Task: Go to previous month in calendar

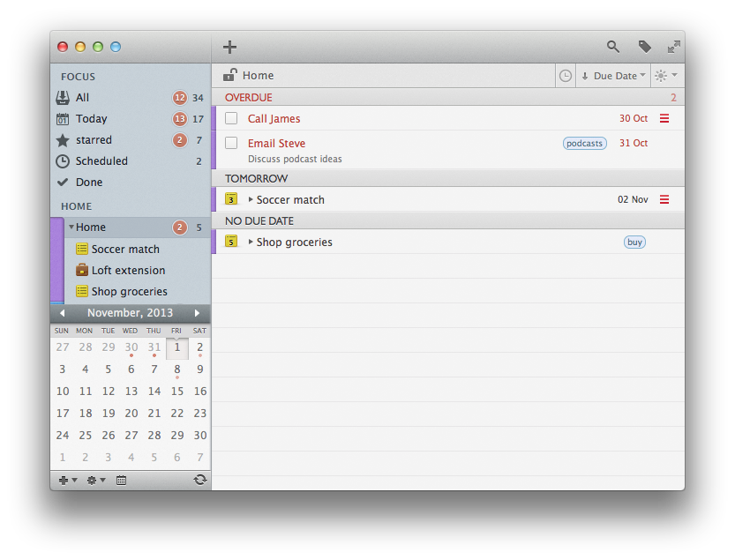Action: (63, 312)
